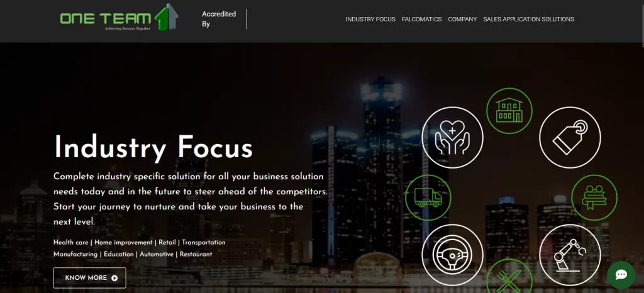Viewport: 644px width, 293px height.
Task: Click the Industry Focus heading
Action: [153, 147]
